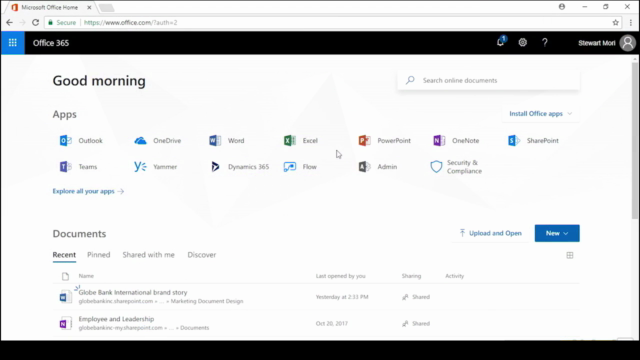
Task: Click the help question mark icon
Action: (x=544, y=42)
